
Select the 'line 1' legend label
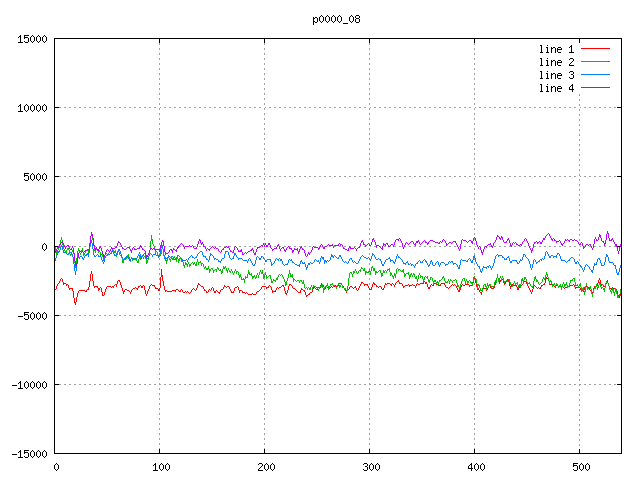tap(557, 49)
